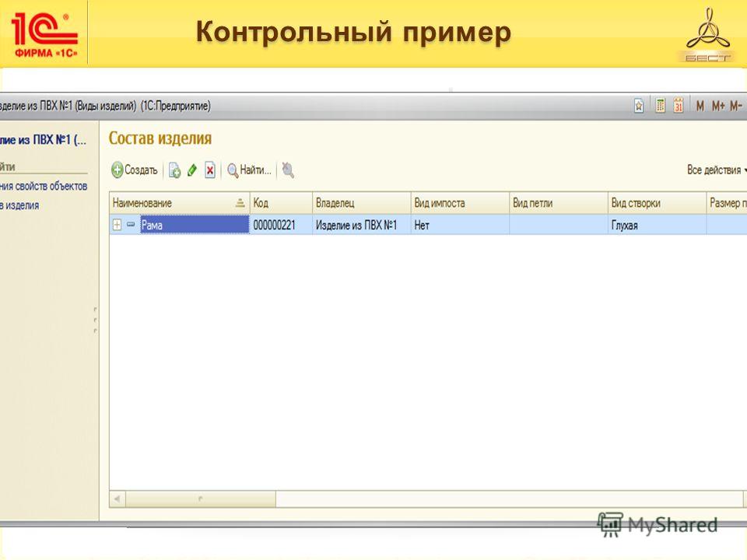Click the M+ memory button
The image size is (747, 560).
[718, 106]
